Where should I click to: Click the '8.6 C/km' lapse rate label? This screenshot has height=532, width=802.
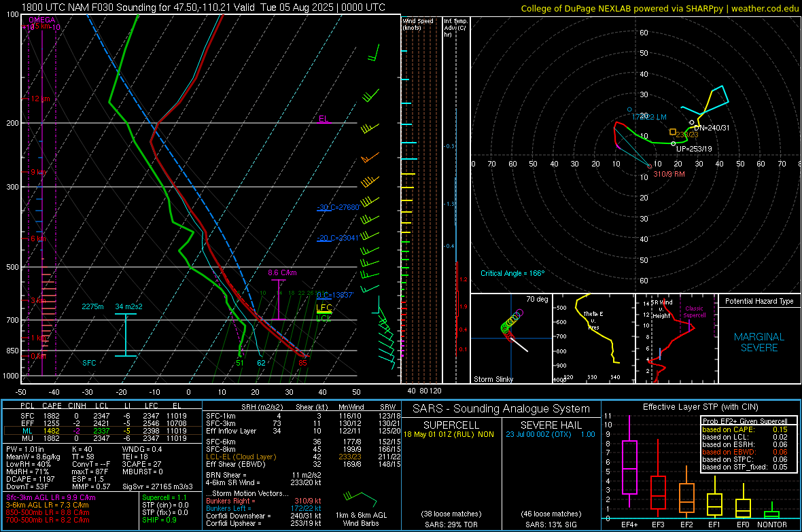point(282,272)
